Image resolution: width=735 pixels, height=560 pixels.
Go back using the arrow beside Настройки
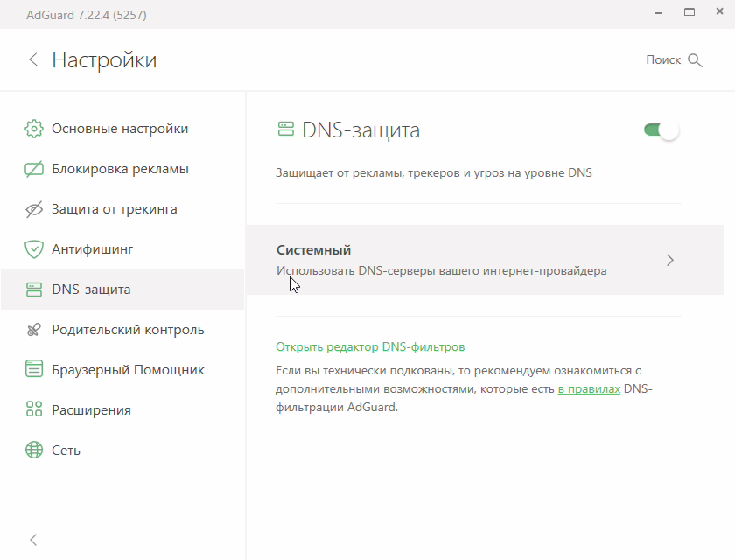pos(33,59)
